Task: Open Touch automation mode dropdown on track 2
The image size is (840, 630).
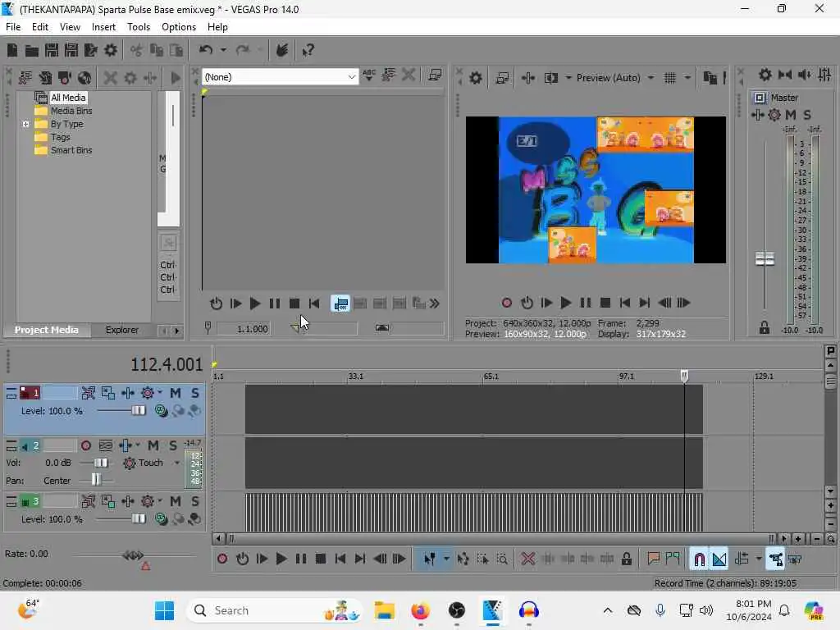Action: (x=177, y=463)
